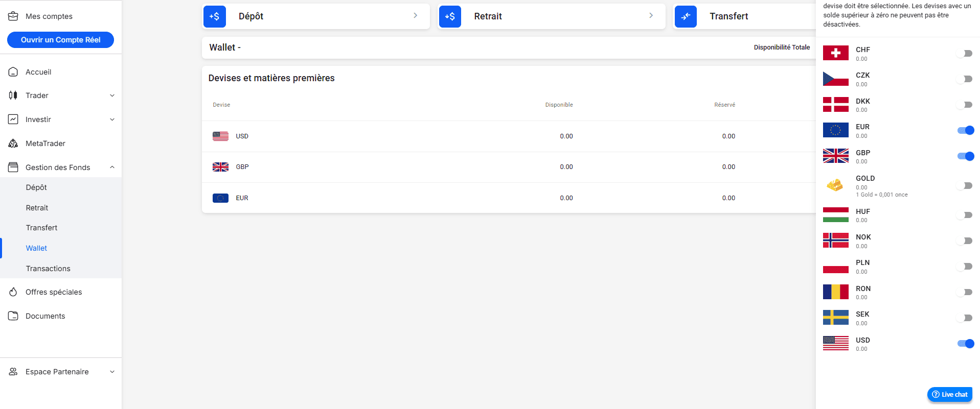Click the Norwegian NOK flag in panel

[x=836, y=240]
